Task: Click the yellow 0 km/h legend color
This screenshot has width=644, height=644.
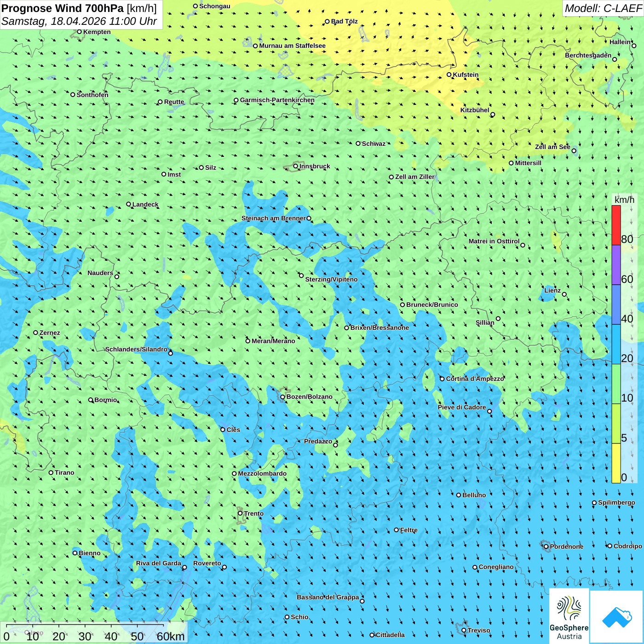Action: coord(616,463)
